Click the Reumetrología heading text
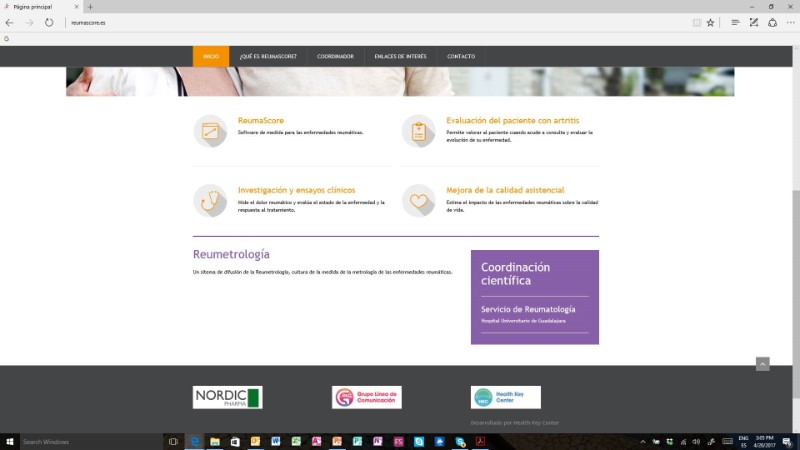 click(231, 254)
